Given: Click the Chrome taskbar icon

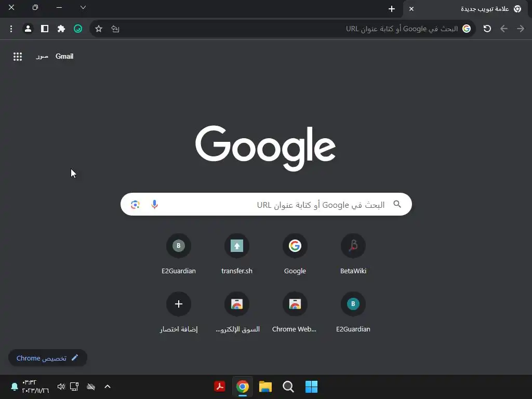Looking at the screenshot, I should pos(242,387).
